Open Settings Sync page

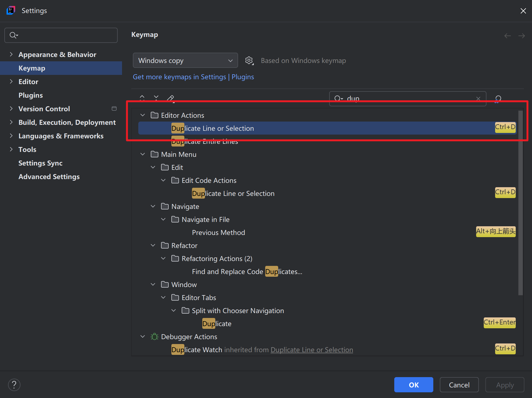(40, 163)
